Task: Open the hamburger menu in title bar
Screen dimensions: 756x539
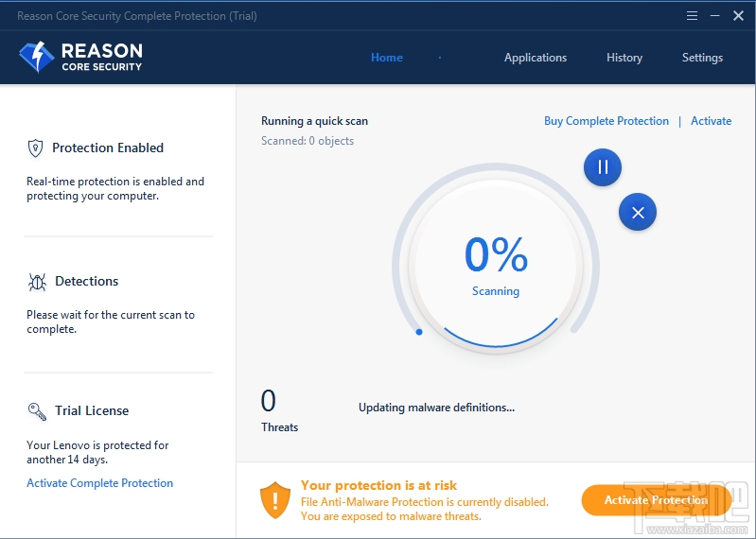Action: click(x=692, y=16)
